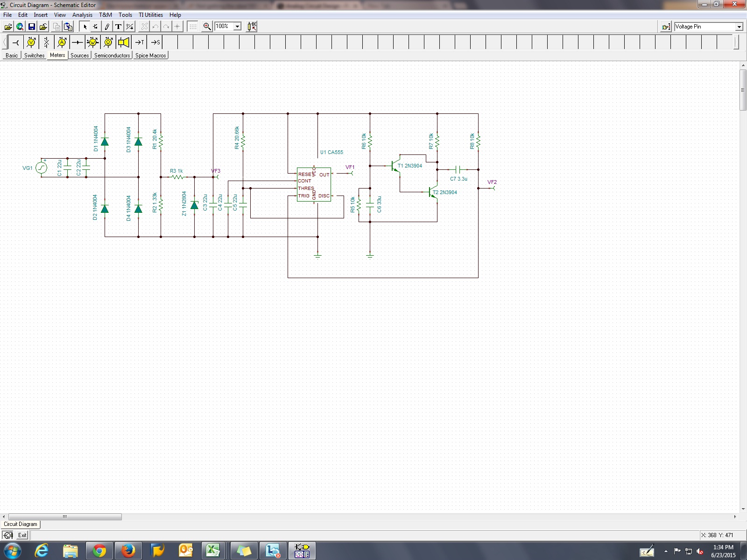Open the Windows Start menu
Screen dimensions: 747x560
tap(13, 551)
